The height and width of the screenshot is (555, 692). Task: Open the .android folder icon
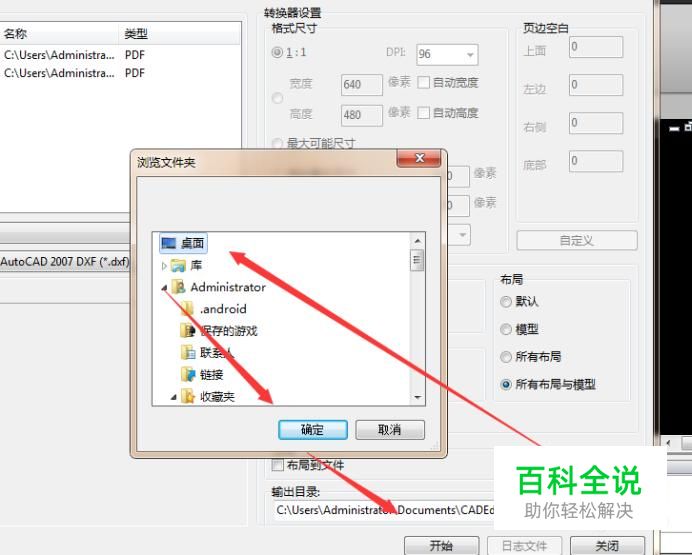tap(188, 309)
